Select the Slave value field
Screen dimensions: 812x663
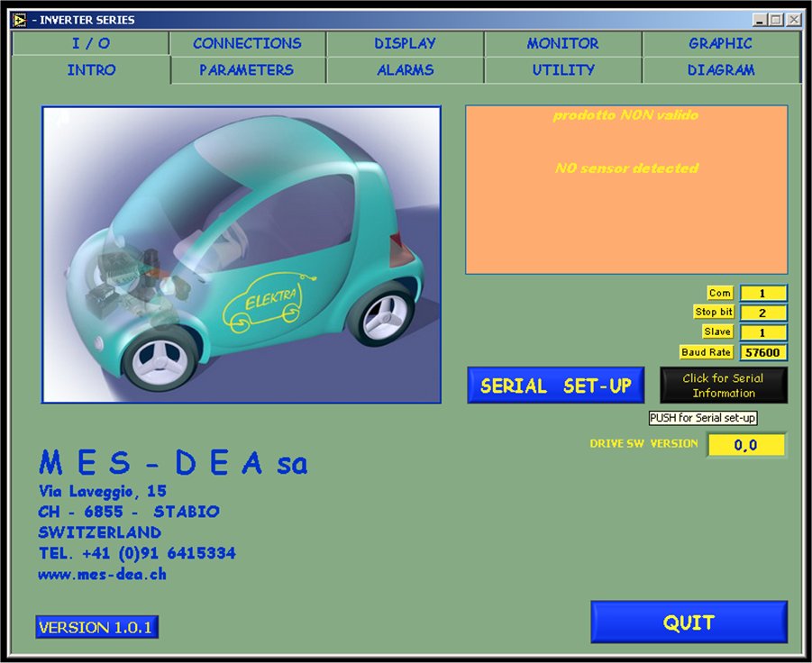click(763, 332)
